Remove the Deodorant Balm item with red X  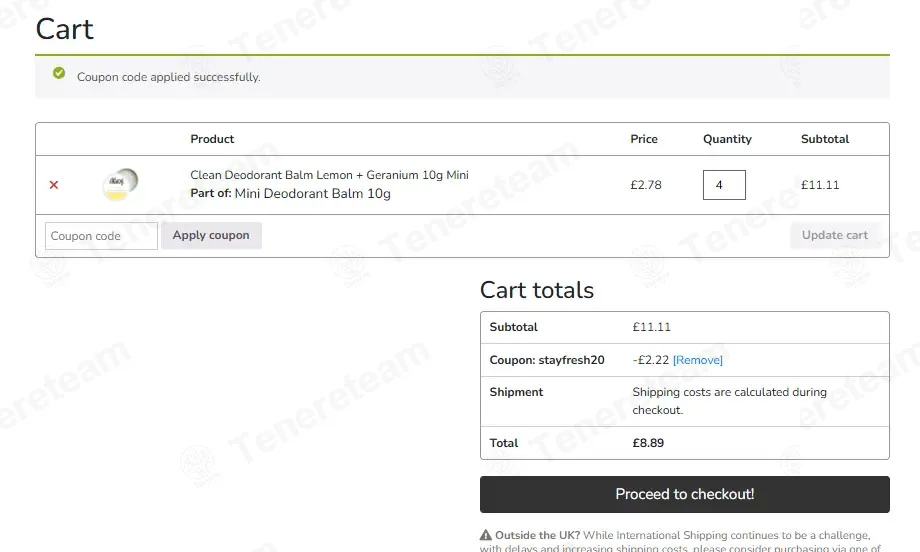click(x=54, y=185)
